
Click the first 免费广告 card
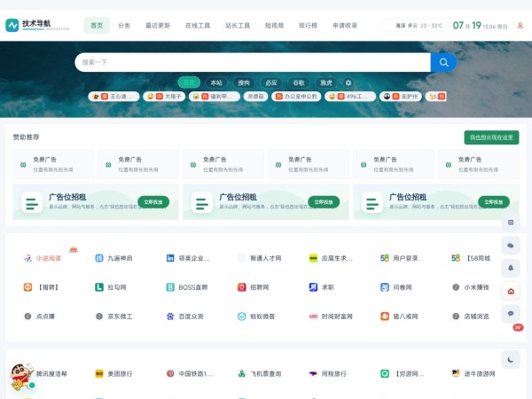[53, 164]
